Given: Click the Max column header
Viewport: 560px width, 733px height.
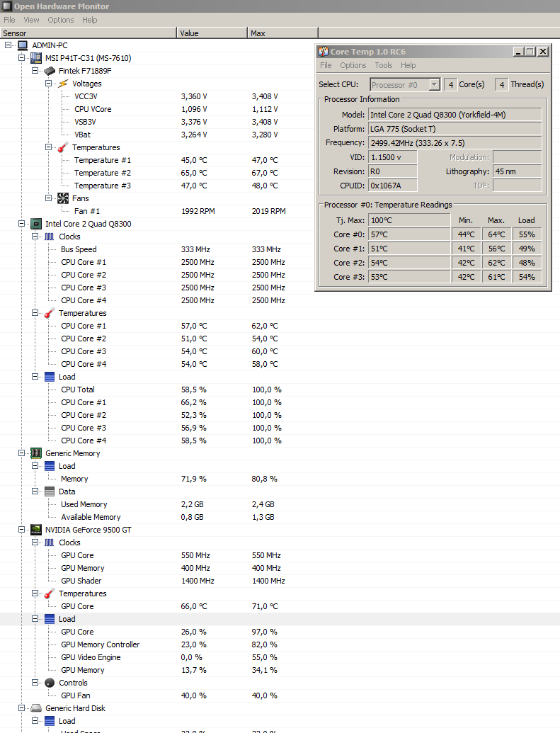Looking at the screenshot, I should (282, 33).
